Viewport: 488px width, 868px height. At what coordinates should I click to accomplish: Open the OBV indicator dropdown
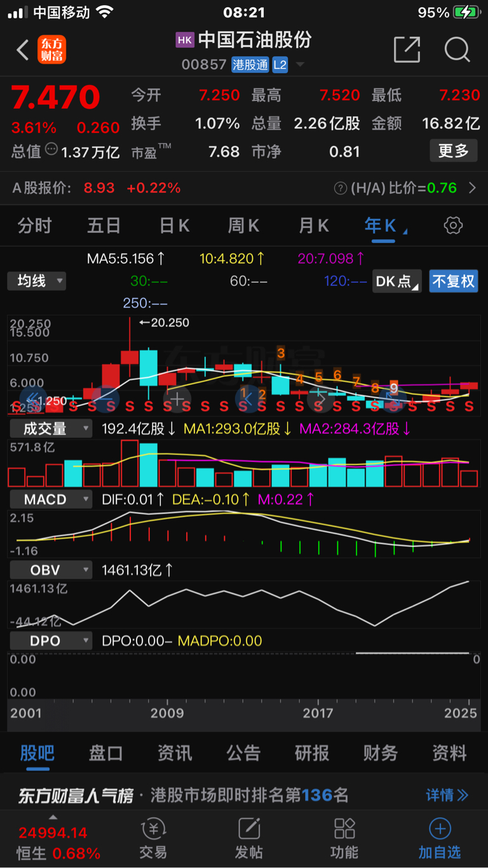tap(51, 570)
